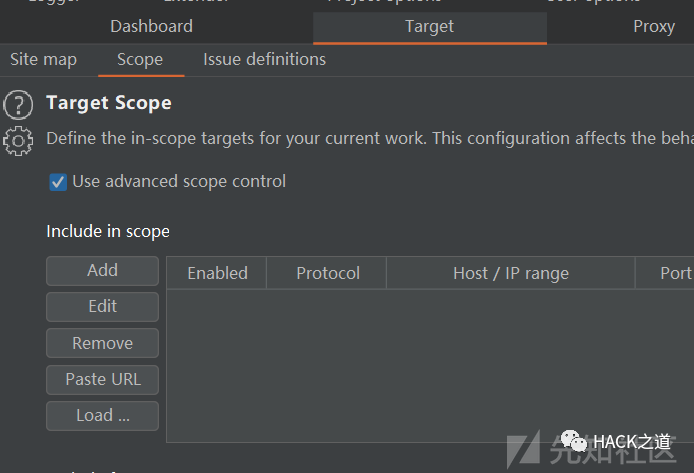Select the Scope sub-tab
This screenshot has height=473, width=694.
[140, 60]
